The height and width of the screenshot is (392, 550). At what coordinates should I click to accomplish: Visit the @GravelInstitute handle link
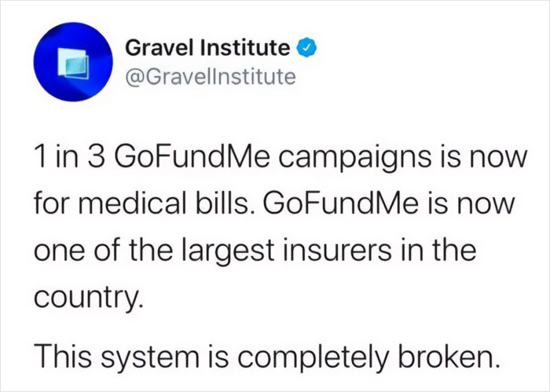click(211, 77)
